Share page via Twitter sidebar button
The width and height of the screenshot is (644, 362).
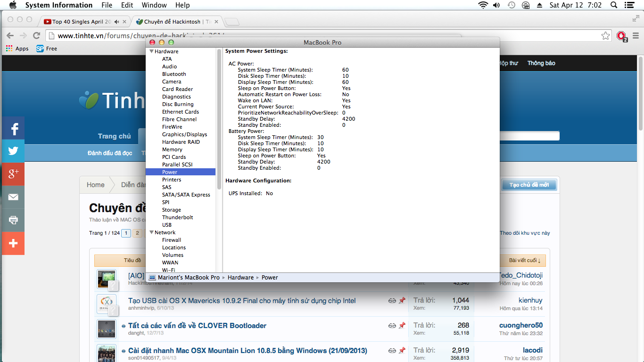pos(13,151)
